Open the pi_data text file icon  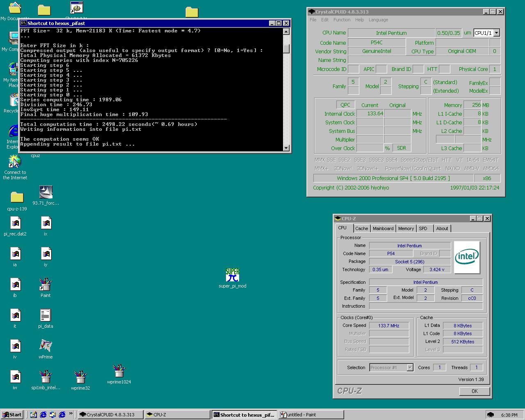point(46,318)
